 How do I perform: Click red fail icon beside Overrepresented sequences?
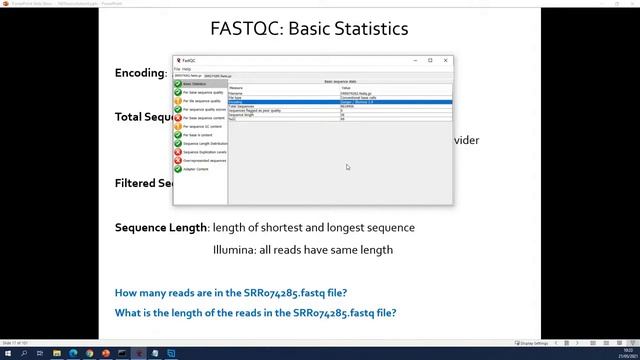pos(178,160)
